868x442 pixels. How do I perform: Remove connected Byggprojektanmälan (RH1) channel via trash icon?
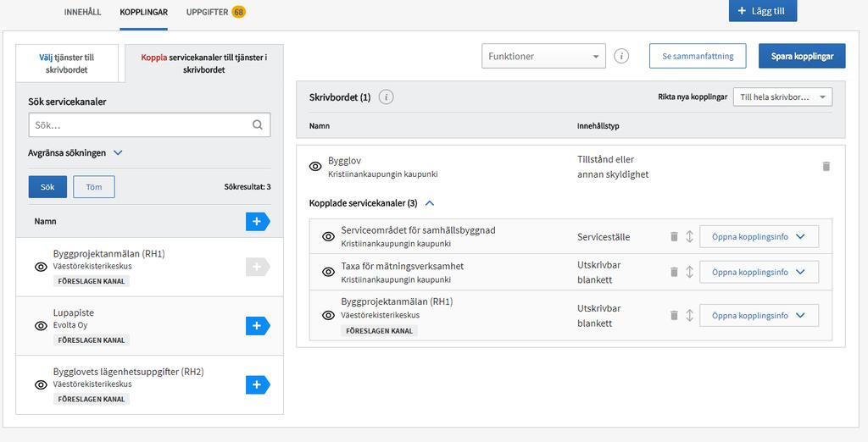(x=674, y=315)
